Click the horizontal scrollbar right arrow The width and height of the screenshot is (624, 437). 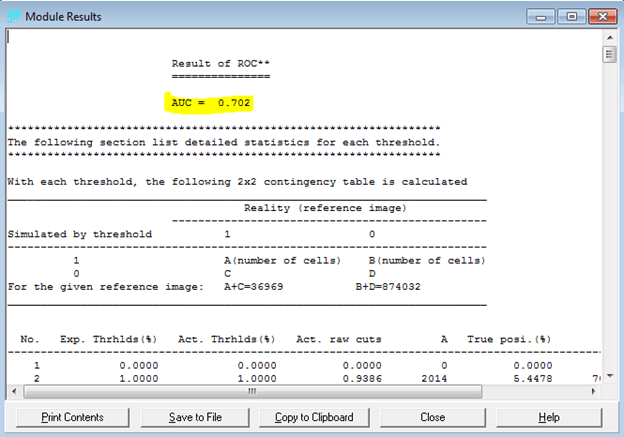pyautogui.click(x=596, y=392)
